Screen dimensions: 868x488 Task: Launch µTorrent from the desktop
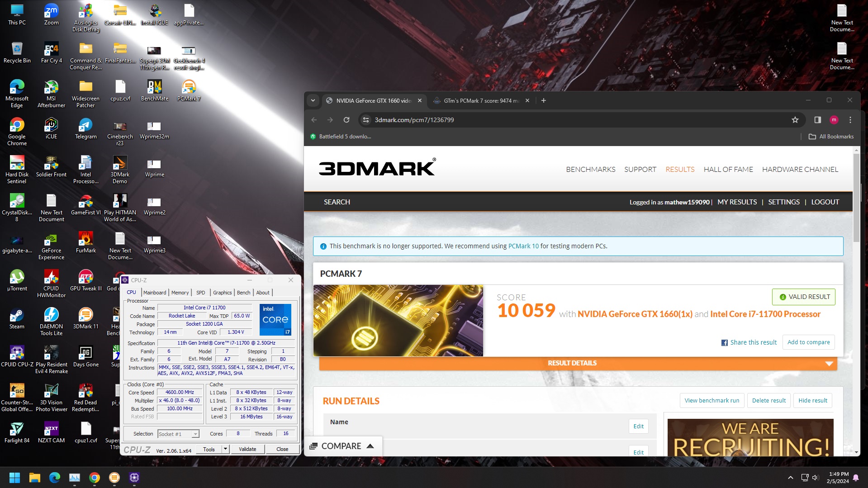click(x=17, y=280)
